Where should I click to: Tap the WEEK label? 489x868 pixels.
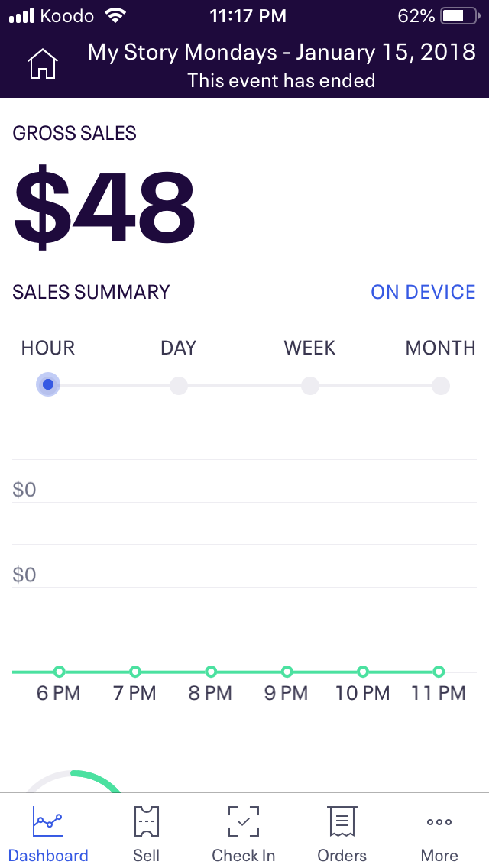tap(309, 348)
